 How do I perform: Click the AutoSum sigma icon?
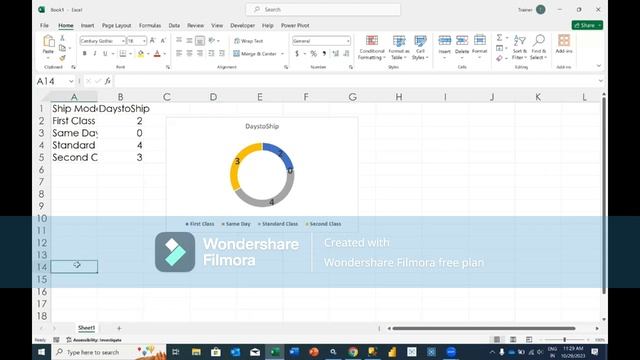(x=499, y=38)
